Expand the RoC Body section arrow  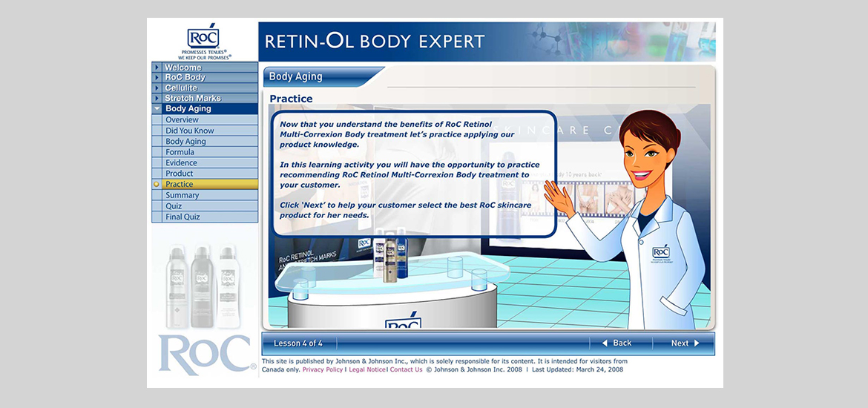tap(157, 77)
